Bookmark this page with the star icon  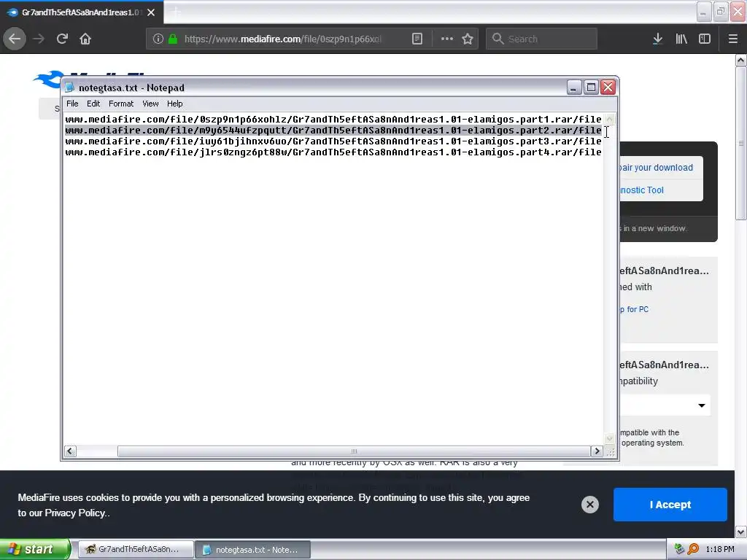[468, 39]
